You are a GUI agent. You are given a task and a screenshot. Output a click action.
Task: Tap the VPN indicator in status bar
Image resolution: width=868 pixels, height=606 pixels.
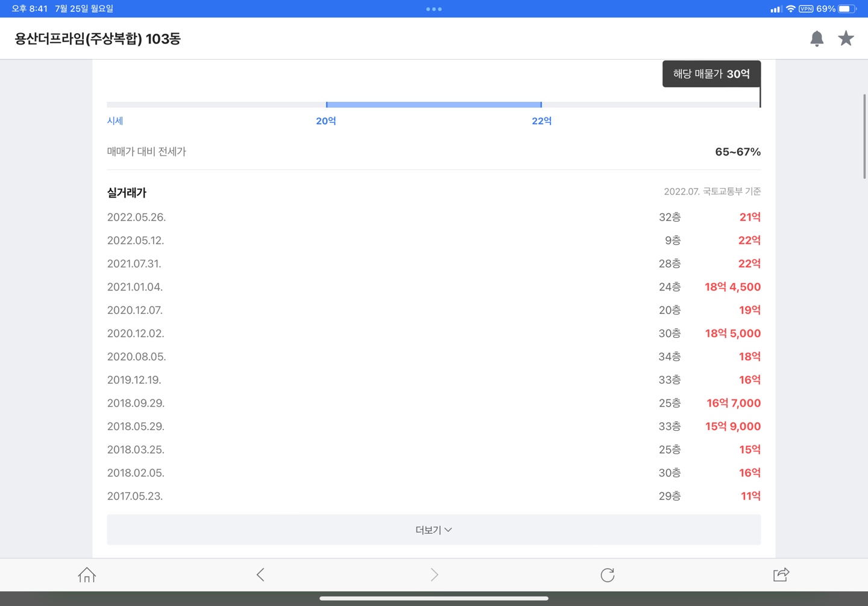pyautogui.click(x=806, y=9)
